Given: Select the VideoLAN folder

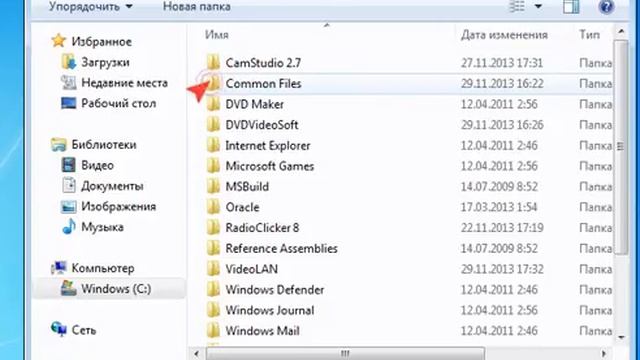Looking at the screenshot, I should 251,269.
